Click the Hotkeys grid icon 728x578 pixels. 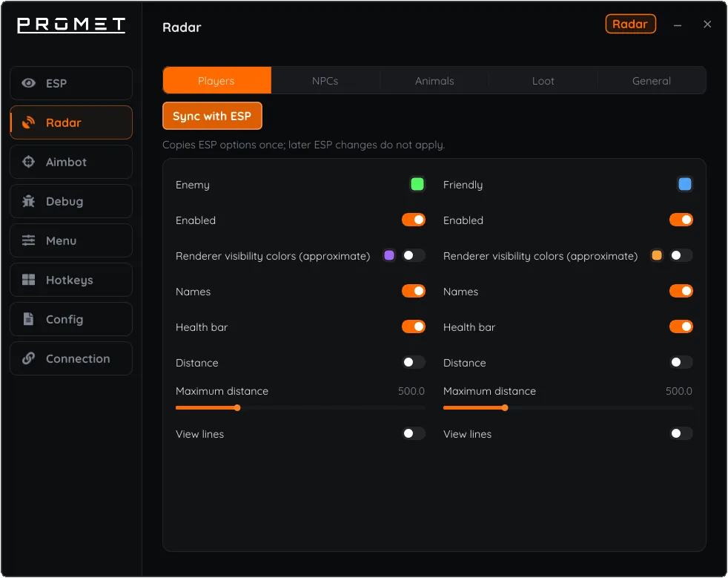(28, 280)
